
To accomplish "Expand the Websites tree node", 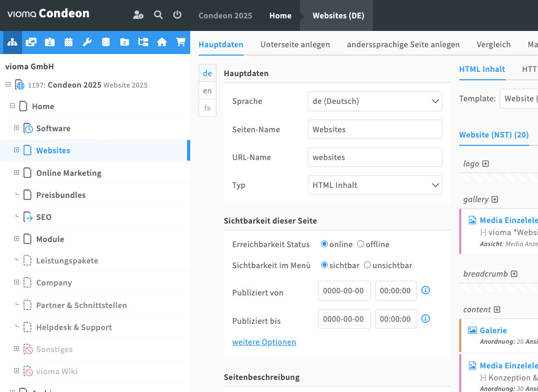I will 16,150.
